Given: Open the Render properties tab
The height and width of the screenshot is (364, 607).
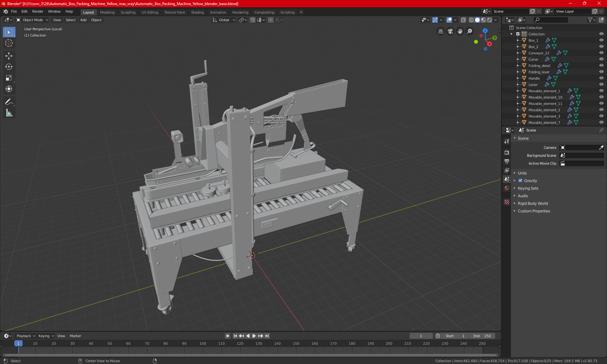Looking at the screenshot, I should tap(507, 152).
